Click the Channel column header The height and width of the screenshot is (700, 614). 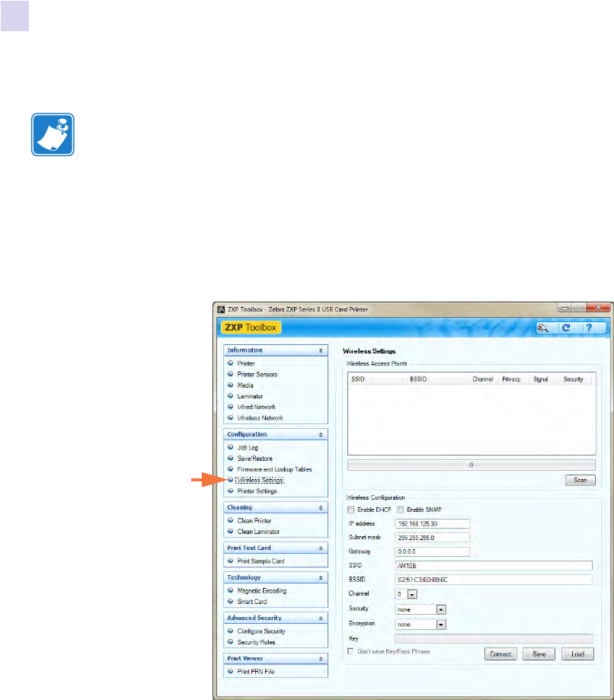[x=483, y=379]
